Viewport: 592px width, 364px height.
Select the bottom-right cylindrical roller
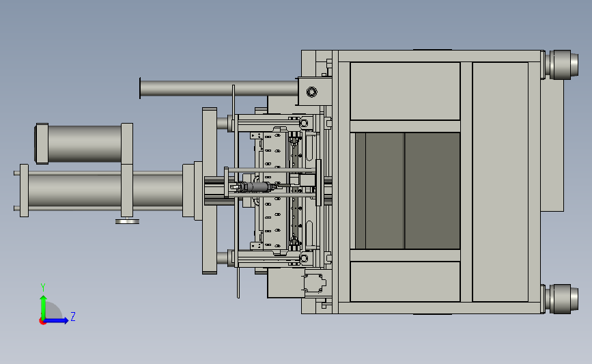pos(563,299)
